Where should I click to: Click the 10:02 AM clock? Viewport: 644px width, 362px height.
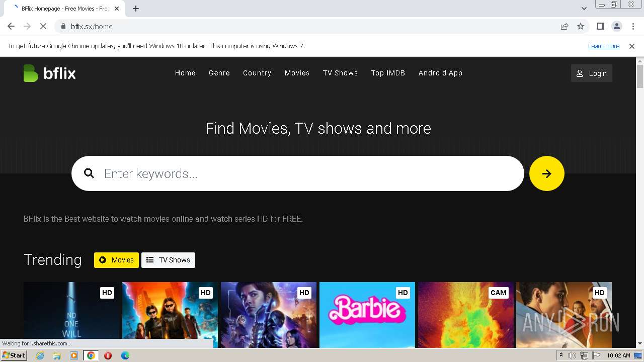tap(618, 355)
